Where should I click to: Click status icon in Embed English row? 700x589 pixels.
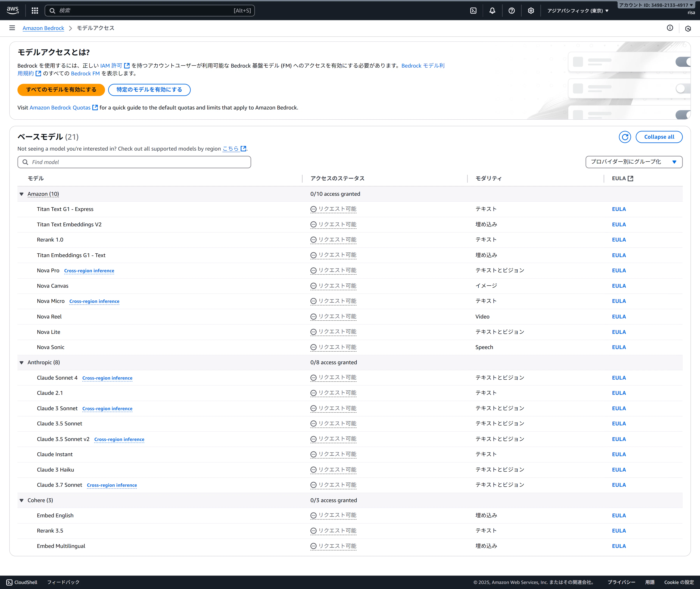click(x=313, y=516)
